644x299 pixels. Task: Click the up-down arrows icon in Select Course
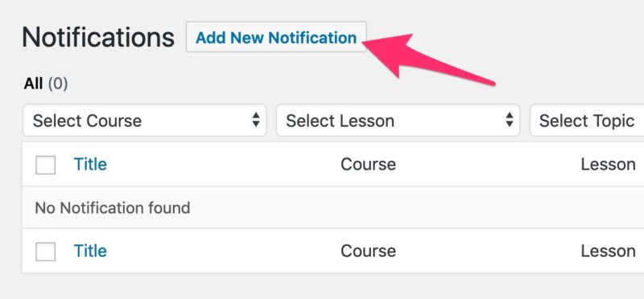coord(256,120)
